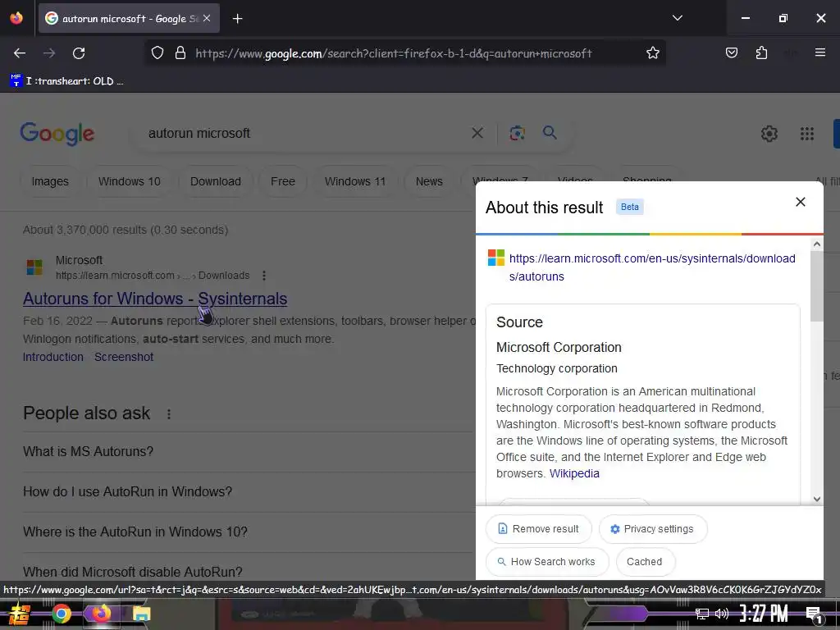The width and height of the screenshot is (840, 630).
Task: Open the network tray icon
Action: [x=702, y=614]
